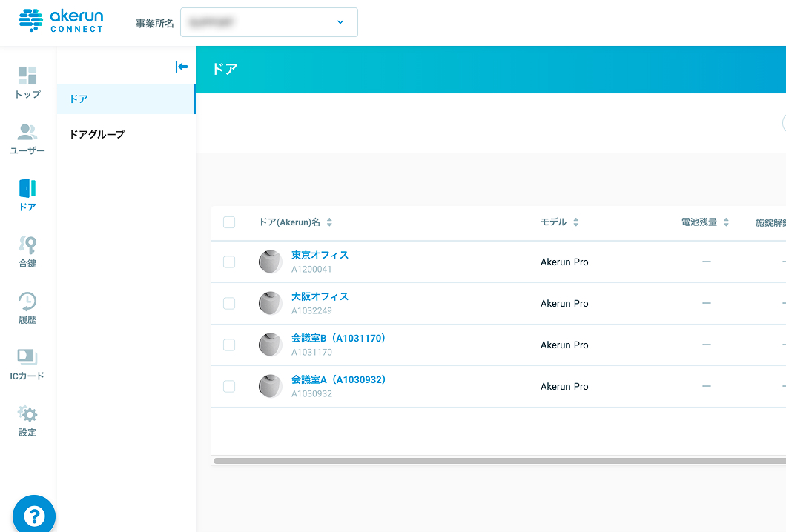
Task: Click the Akerun Connect logo
Action: 61,21
